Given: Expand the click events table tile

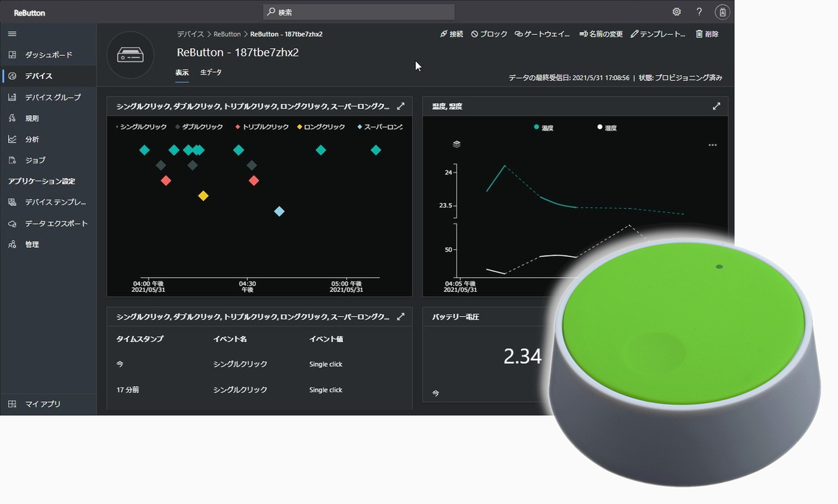Looking at the screenshot, I should click(401, 316).
